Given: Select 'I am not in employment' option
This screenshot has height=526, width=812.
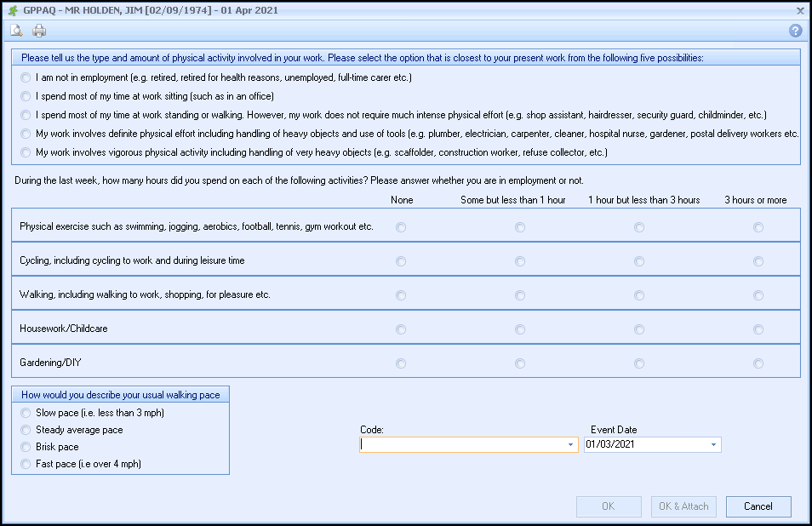Looking at the screenshot, I should pos(26,77).
